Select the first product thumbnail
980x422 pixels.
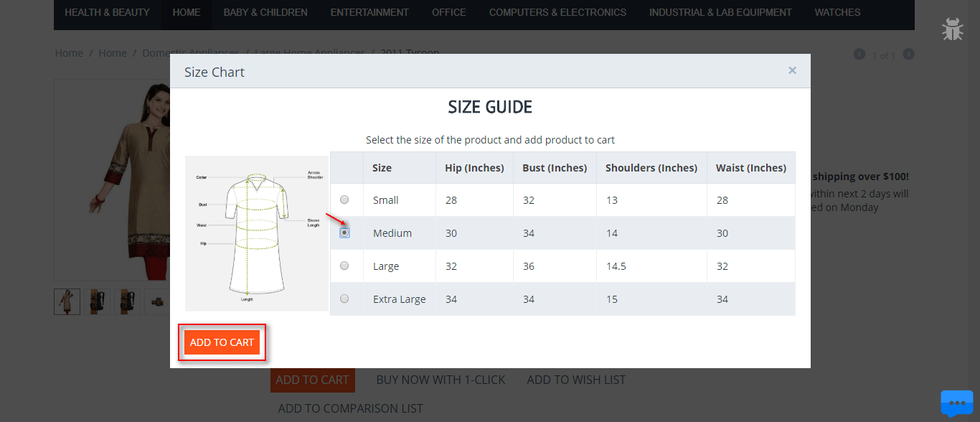coord(67,301)
